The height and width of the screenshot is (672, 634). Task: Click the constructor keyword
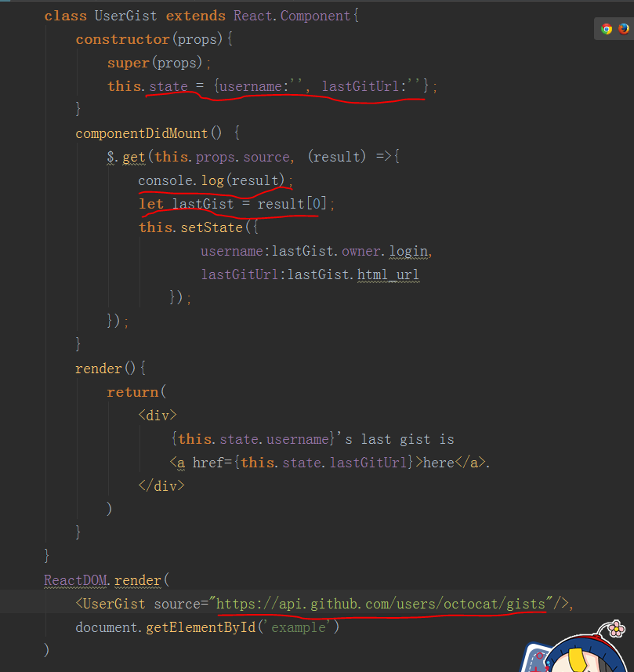(122, 39)
